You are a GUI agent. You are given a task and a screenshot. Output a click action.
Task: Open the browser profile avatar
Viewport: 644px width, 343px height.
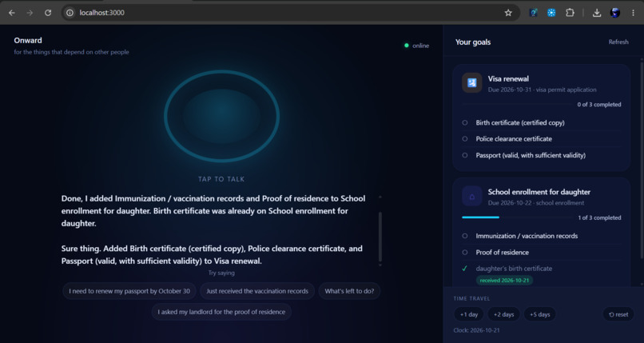[615, 13]
